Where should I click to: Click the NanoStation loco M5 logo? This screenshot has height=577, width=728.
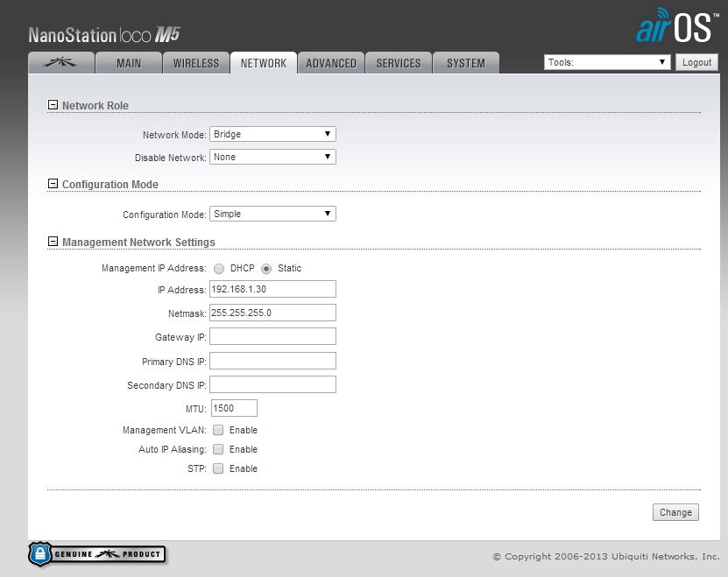tap(104, 35)
